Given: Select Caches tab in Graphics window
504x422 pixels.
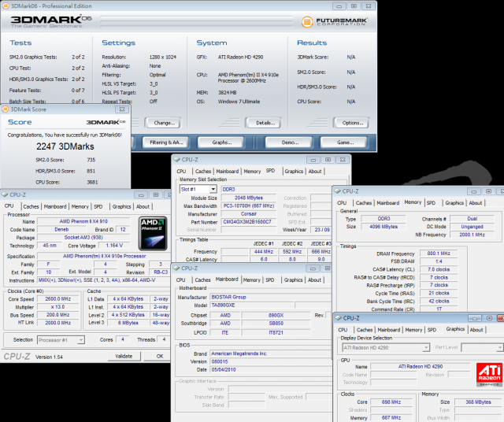Looking at the screenshot, I should [x=365, y=330].
